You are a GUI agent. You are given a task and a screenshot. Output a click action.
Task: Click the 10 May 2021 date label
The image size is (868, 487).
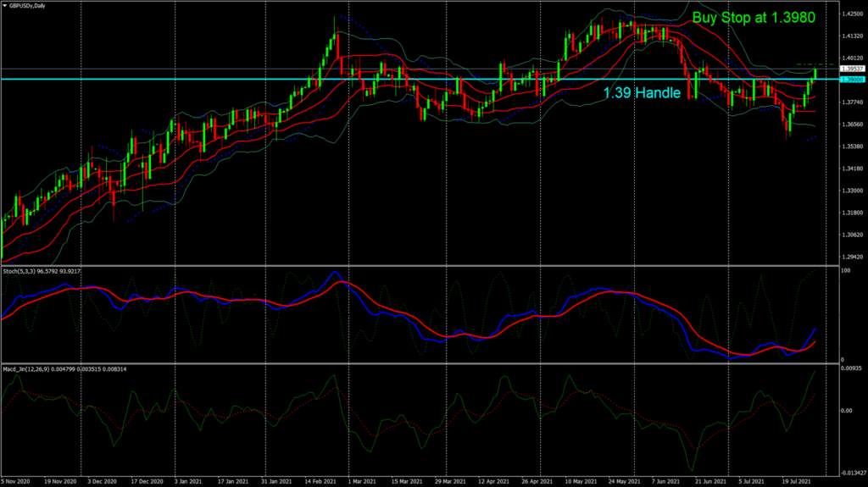coord(581,481)
